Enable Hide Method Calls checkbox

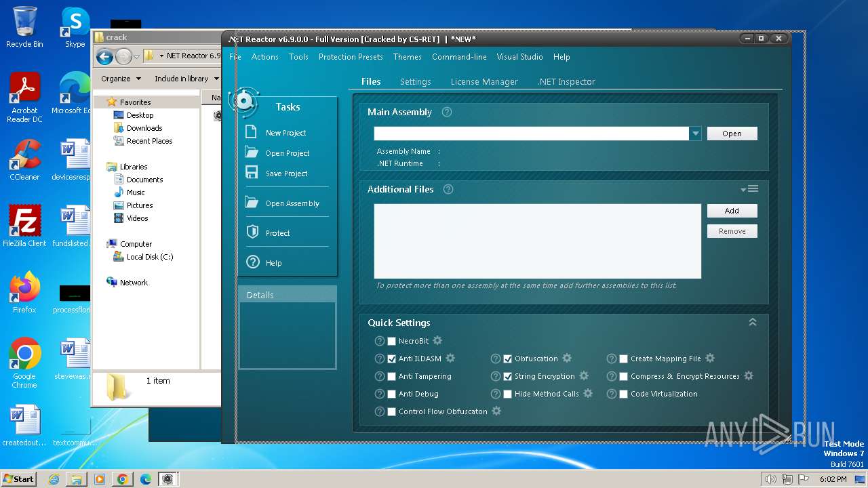(507, 394)
